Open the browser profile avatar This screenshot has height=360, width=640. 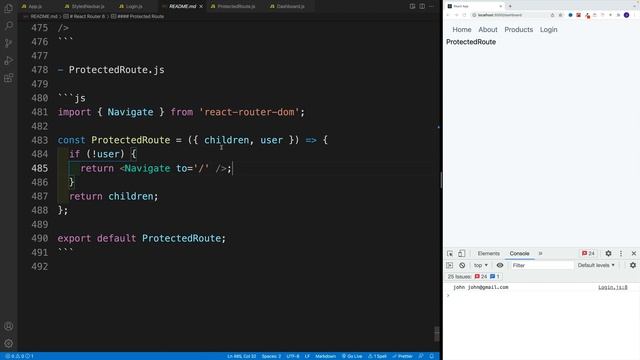tap(626, 15)
